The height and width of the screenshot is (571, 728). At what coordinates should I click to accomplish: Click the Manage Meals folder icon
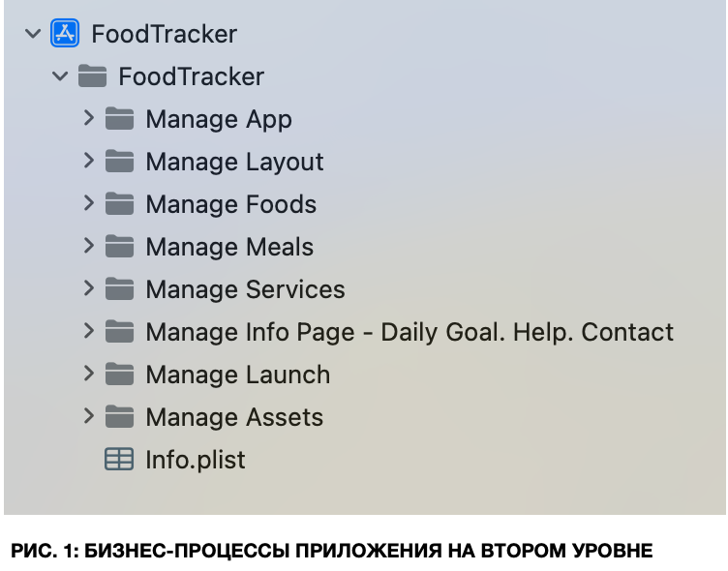(119, 247)
